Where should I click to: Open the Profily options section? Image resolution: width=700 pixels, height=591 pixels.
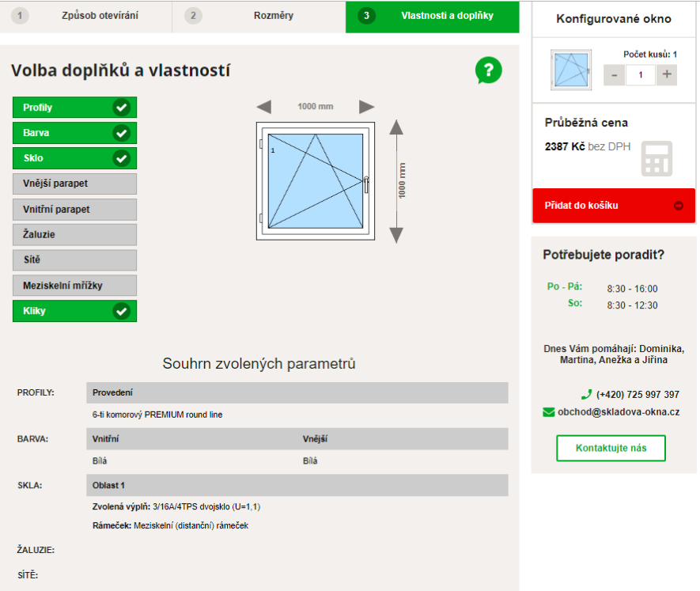tap(74, 108)
